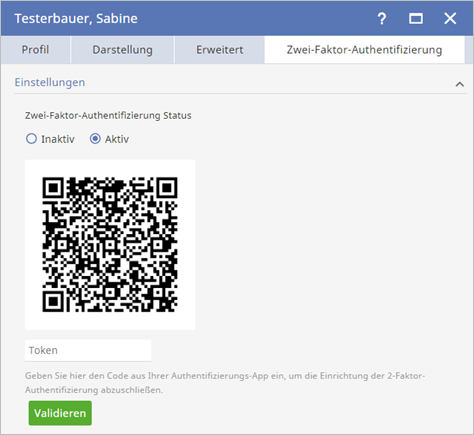This screenshot has width=474, height=435.
Task: Click the Zwei-Faktor-Authentifizierung Status label
Action: (108, 116)
